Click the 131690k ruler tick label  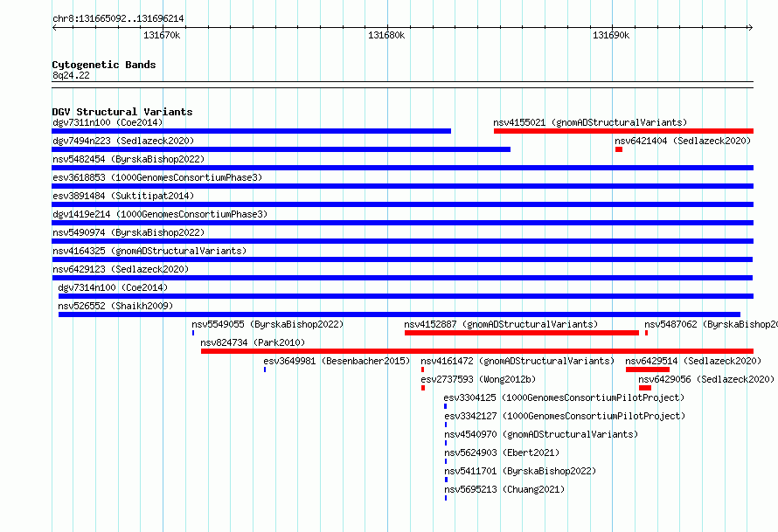click(611, 35)
